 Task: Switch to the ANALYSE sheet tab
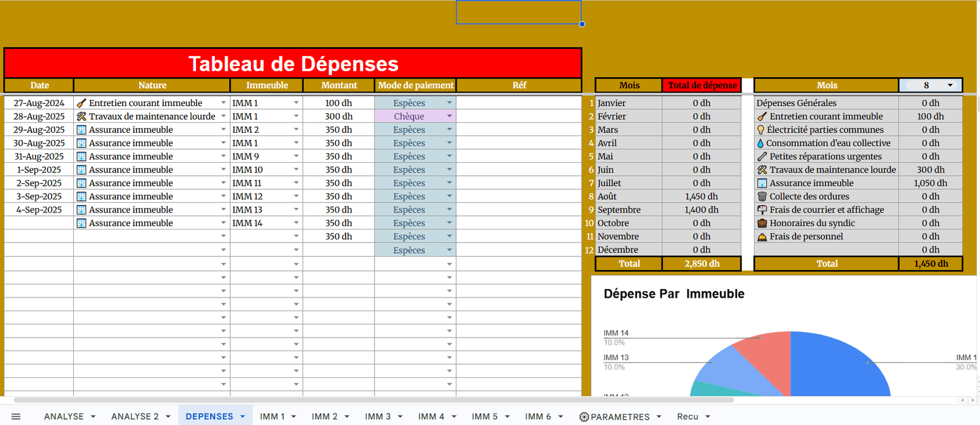64,416
